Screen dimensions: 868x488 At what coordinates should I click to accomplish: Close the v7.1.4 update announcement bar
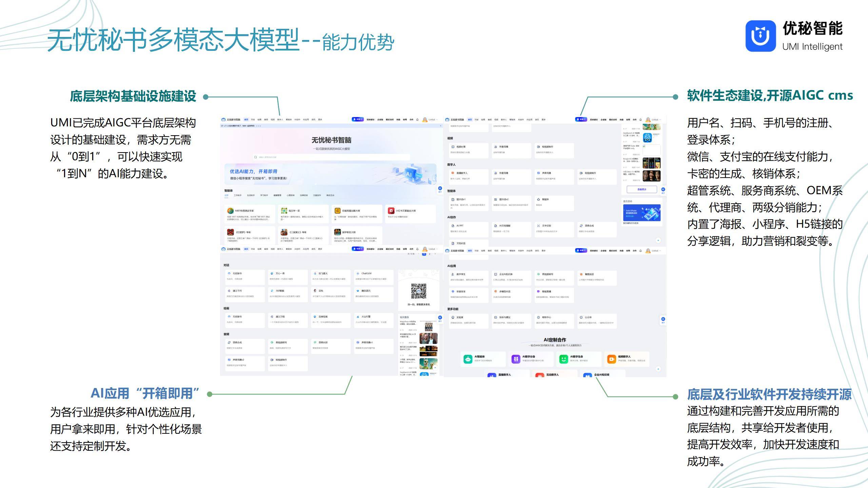coord(441,126)
